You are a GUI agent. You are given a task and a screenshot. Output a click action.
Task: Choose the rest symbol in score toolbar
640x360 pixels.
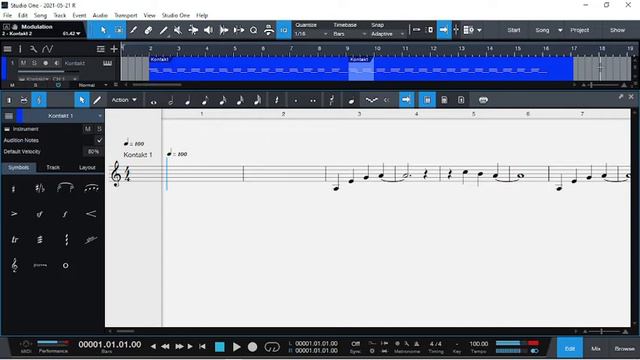(x=276, y=100)
